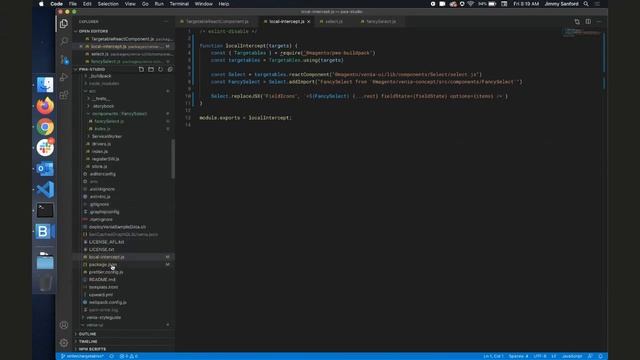Viewport: 640px width, 360px height.
Task: Open the Source Control view
Action: click(x=64, y=60)
